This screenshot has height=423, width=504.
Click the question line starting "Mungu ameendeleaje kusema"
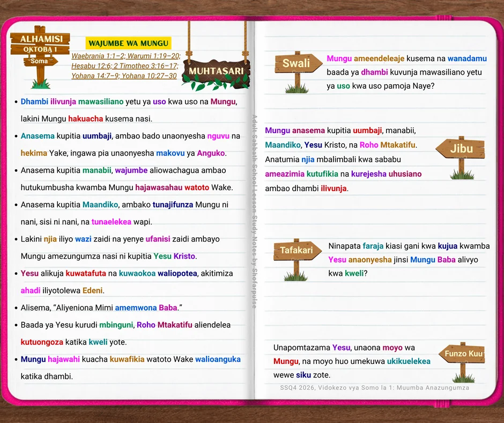click(x=406, y=59)
